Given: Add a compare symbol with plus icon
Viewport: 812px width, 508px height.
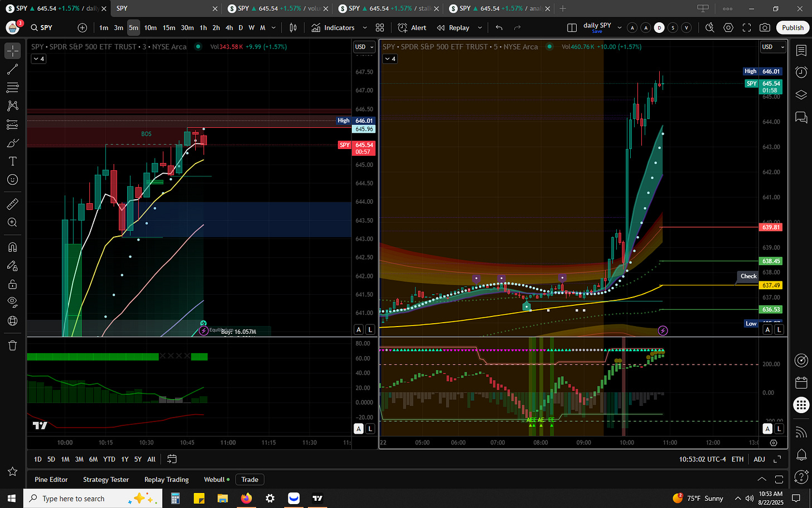Looking at the screenshot, I should coord(82,28).
